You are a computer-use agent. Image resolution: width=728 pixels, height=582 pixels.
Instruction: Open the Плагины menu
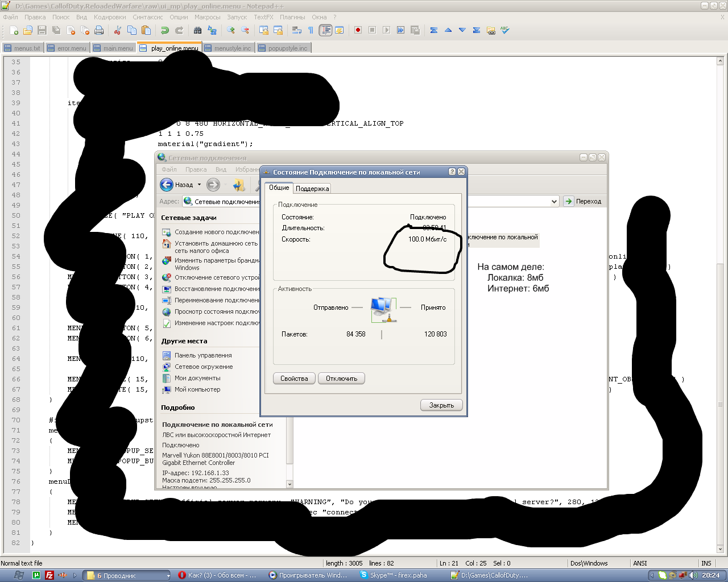point(292,17)
